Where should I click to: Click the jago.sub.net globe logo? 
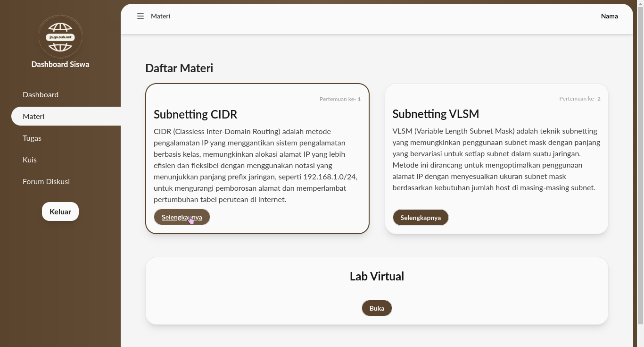(x=60, y=37)
